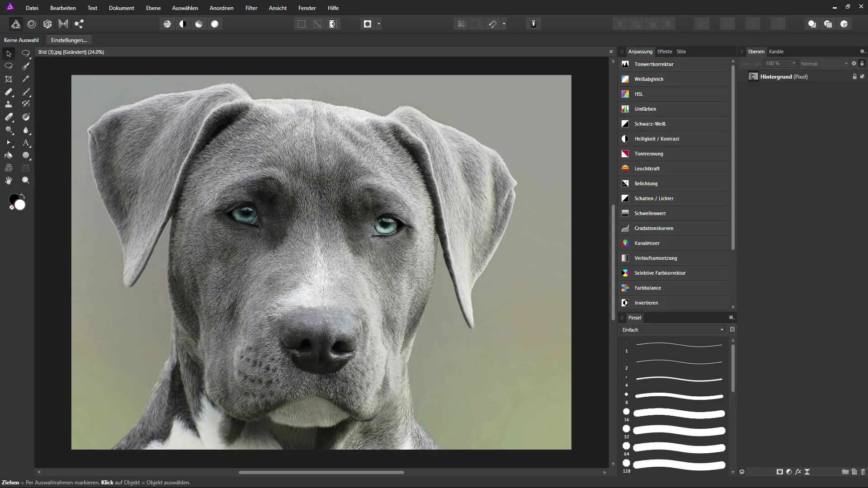This screenshot has height=488, width=868.
Task: Switch to the Kanäle tab
Action: click(776, 52)
